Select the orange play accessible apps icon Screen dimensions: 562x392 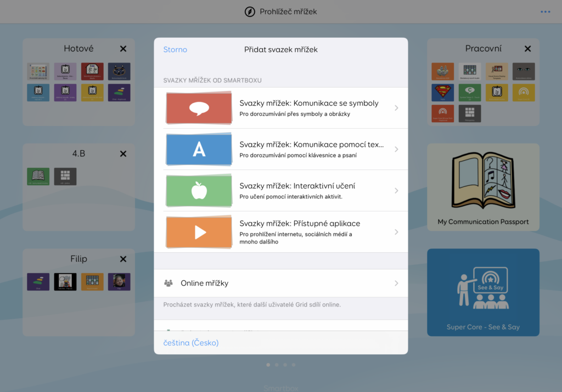click(199, 232)
